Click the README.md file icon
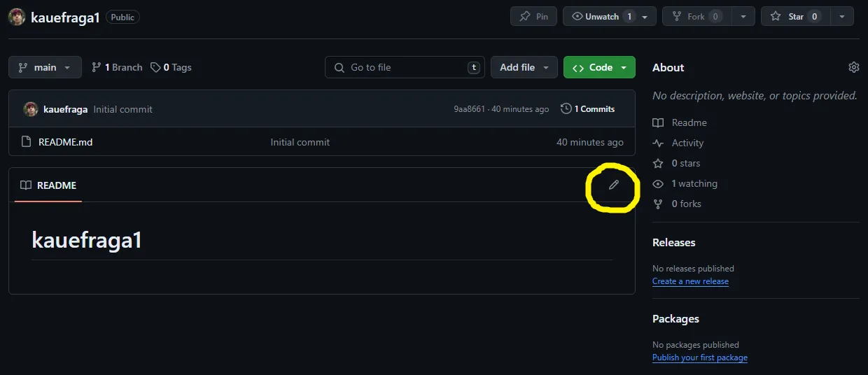This screenshot has height=375, width=868. [27, 142]
